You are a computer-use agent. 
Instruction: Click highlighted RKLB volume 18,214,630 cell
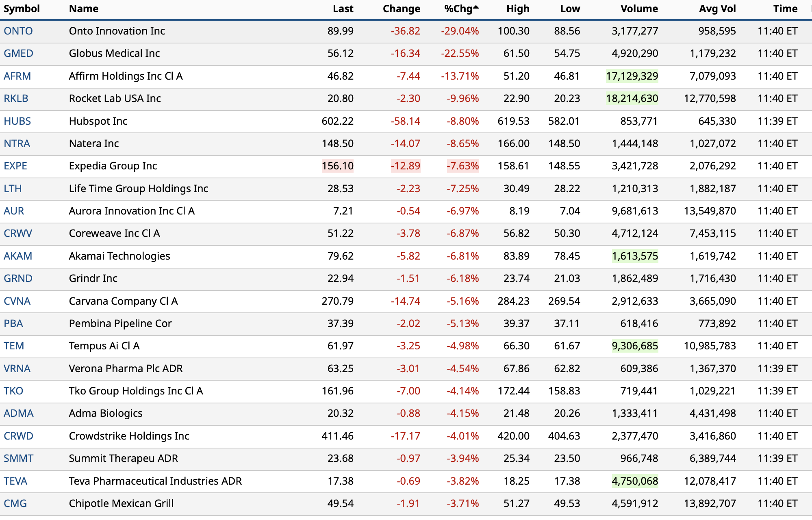point(632,99)
